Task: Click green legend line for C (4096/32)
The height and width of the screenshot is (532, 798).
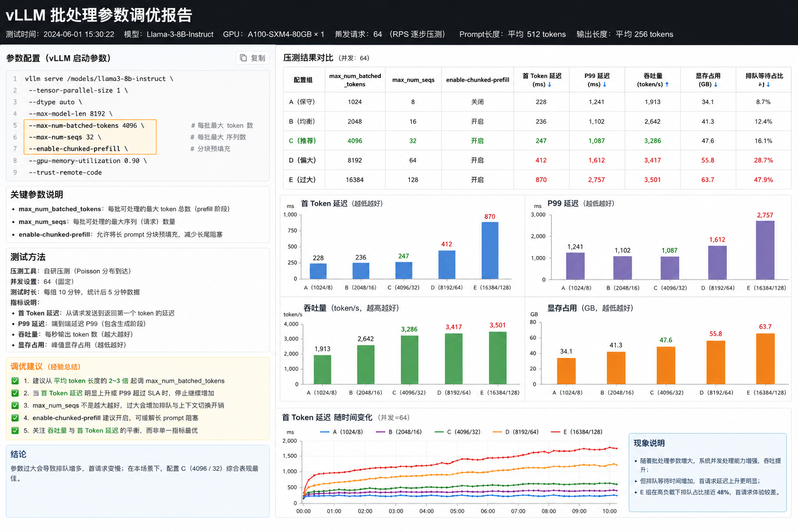Action: pos(439,432)
